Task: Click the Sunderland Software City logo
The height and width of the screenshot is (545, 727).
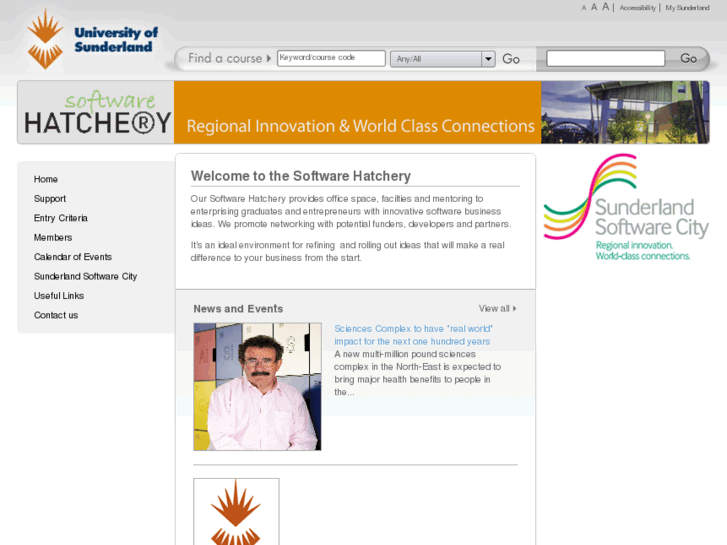Action: click(x=626, y=207)
